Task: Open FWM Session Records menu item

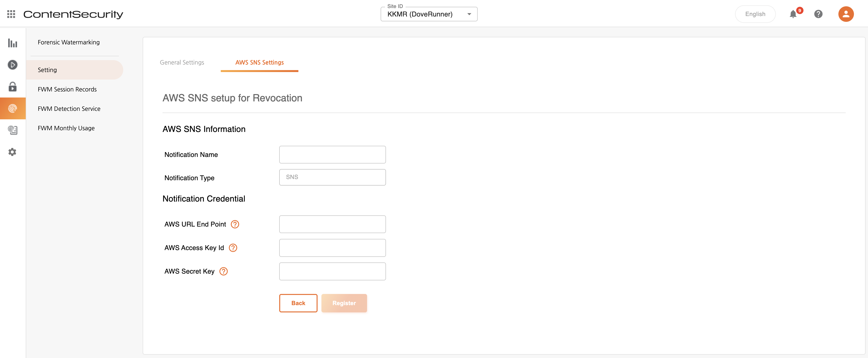Action: click(x=67, y=89)
